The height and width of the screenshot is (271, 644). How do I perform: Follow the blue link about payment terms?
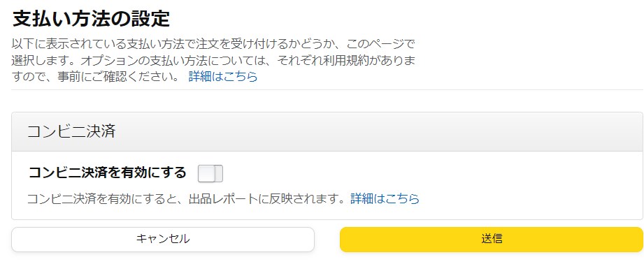tap(223, 76)
